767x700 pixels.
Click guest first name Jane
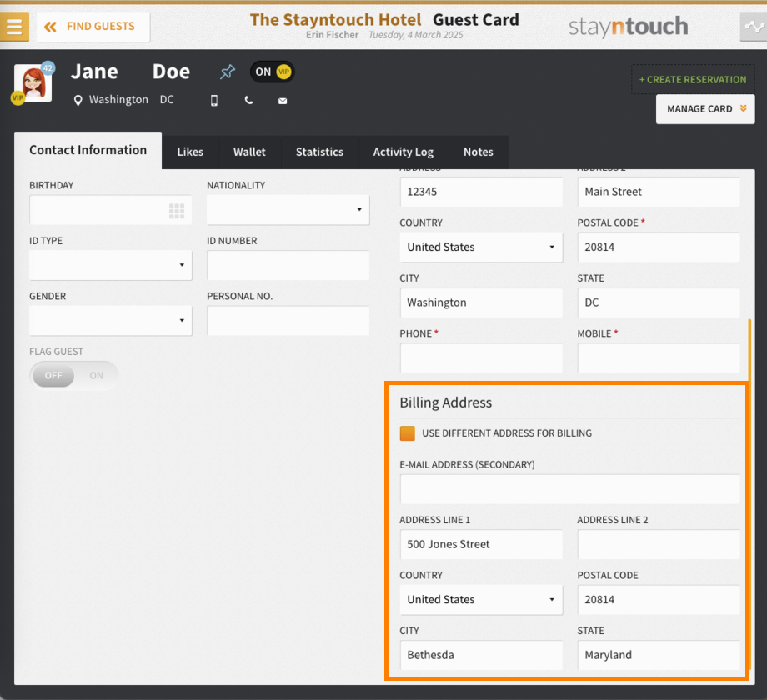[94, 72]
